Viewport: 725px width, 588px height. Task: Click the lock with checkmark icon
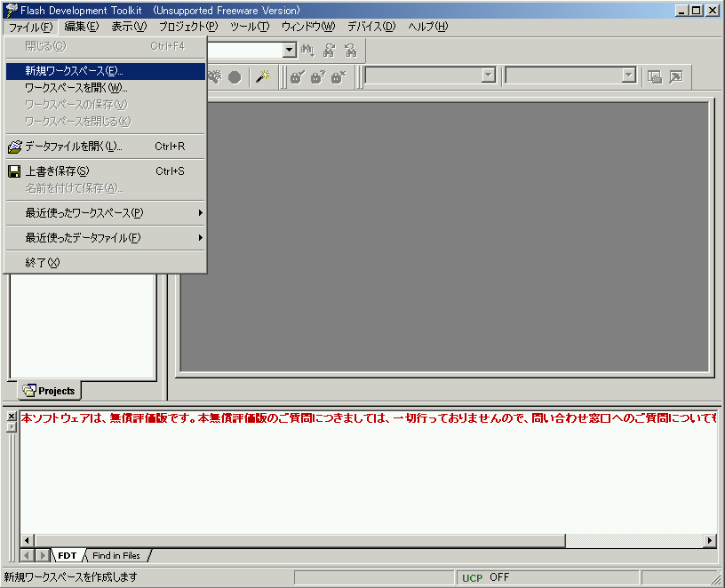(x=298, y=76)
